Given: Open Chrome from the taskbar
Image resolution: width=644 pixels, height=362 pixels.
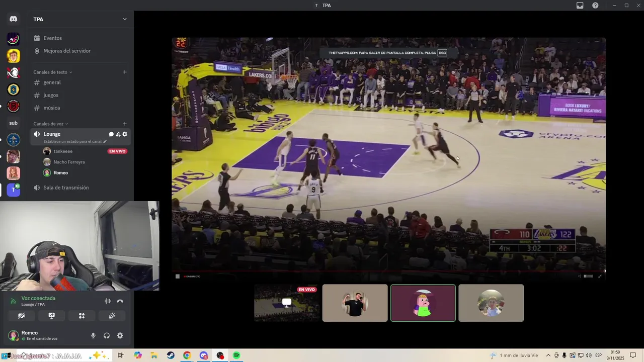Looking at the screenshot, I should pyautogui.click(x=187, y=355).
